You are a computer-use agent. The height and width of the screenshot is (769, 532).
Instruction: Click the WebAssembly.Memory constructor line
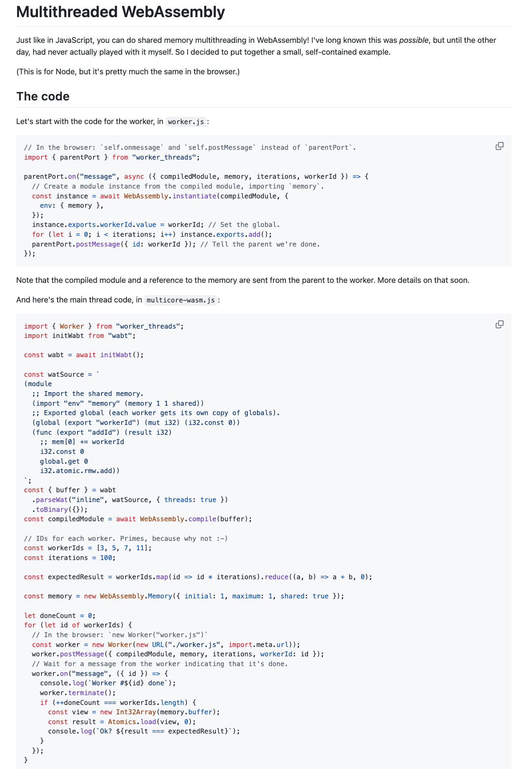pos(184,596)
